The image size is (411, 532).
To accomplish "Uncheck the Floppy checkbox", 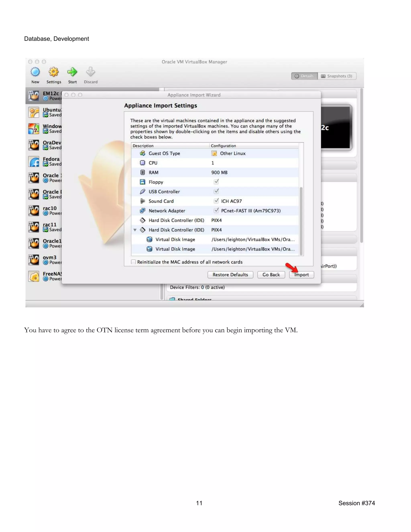I will (216, 182).
